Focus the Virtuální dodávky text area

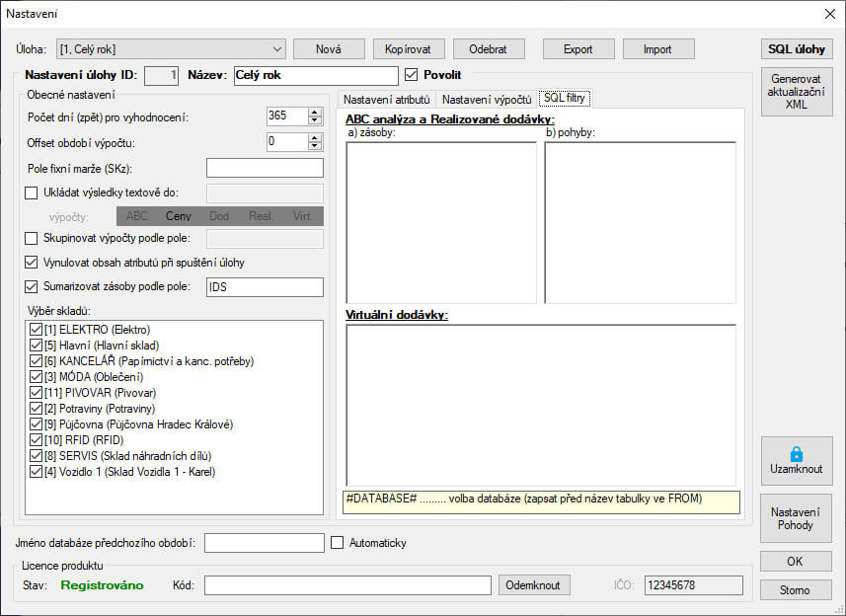pos(540,405)
